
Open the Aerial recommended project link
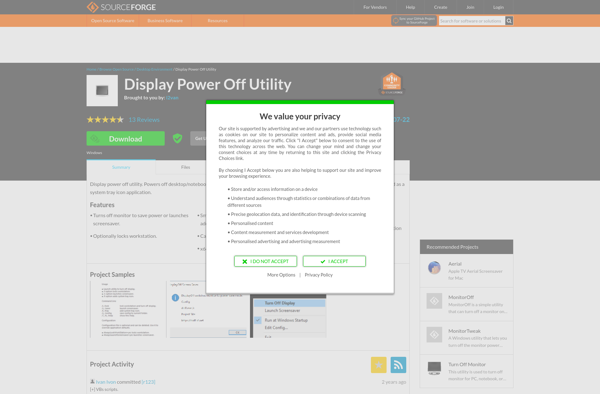click(455, 264)
